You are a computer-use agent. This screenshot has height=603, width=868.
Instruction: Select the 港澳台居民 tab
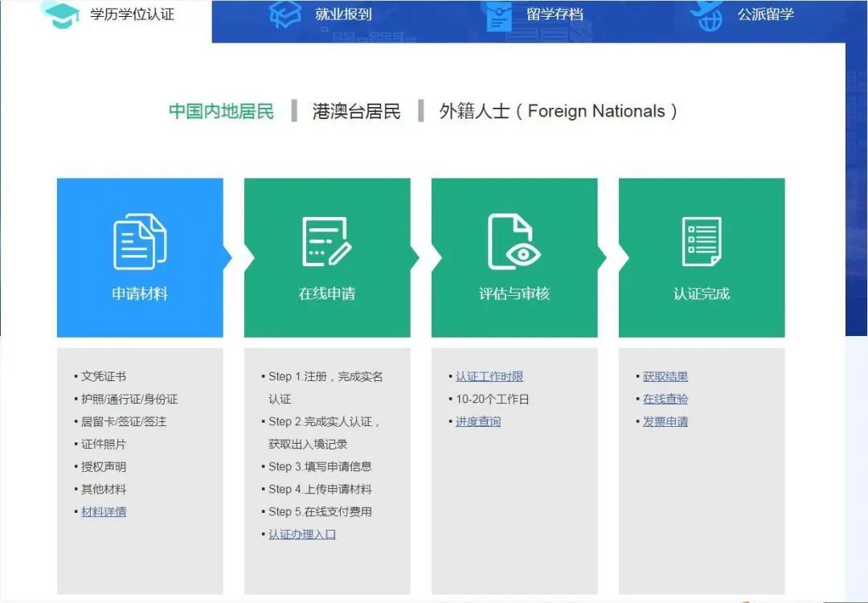coord(356,111)
